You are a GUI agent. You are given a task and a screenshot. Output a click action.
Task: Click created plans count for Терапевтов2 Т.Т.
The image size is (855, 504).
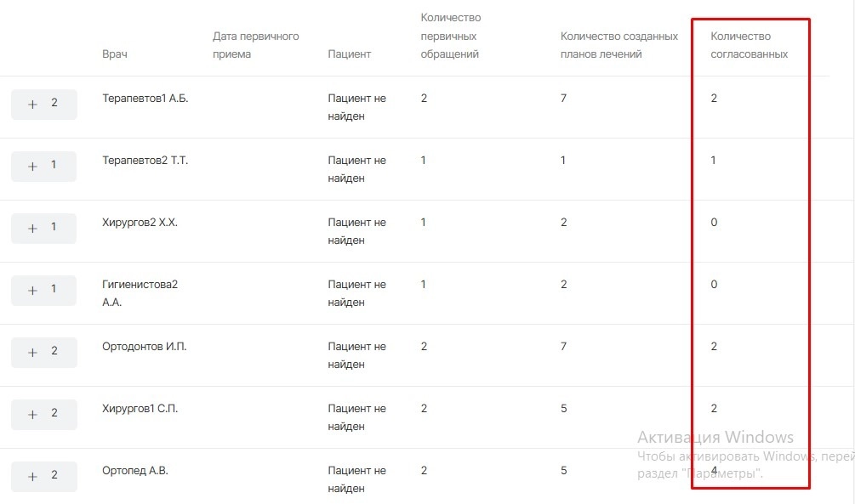click(563, 161)
